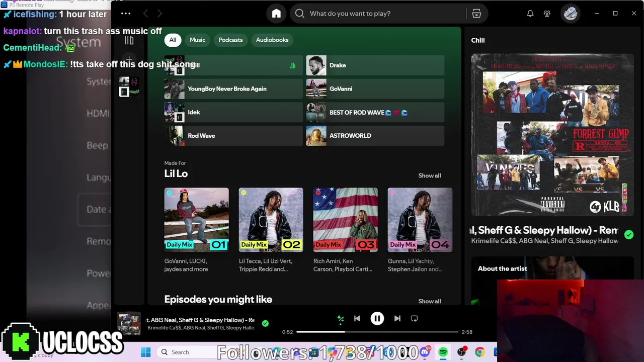
Task: Open Daily Mix 01 card
Action: pos(196,230)
